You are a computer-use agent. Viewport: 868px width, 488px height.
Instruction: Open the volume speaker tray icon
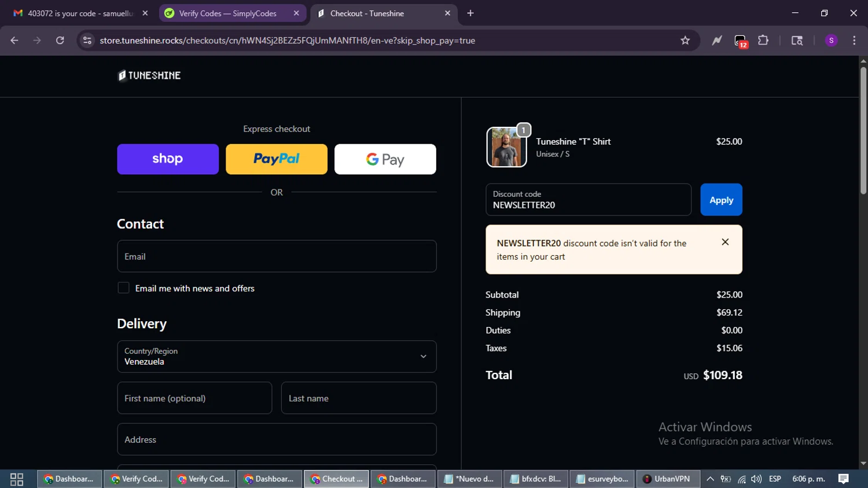pos(756,479)
